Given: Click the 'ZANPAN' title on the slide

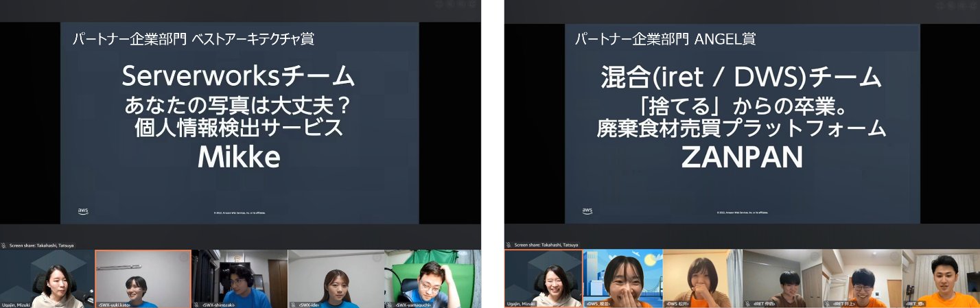Looking at the screenshot, I should (x=742, y=158).
